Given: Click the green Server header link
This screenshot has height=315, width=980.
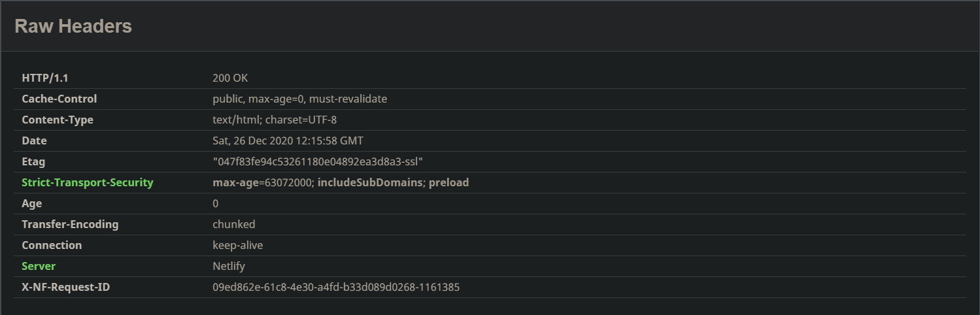Looking at the screenshot, I should coord(39,267).
